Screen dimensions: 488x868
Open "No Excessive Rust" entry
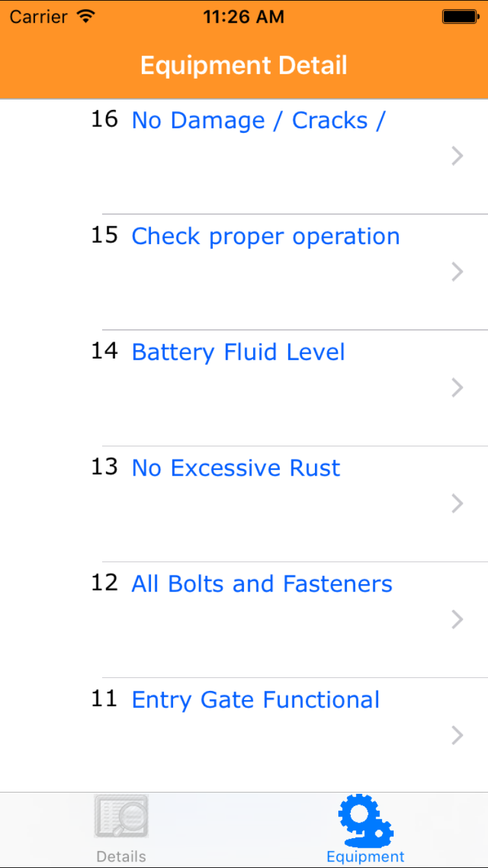(236, 468)
